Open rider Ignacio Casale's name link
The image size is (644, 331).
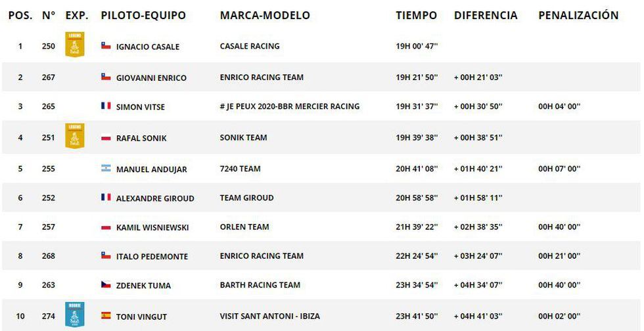click(x=148, y=47)
